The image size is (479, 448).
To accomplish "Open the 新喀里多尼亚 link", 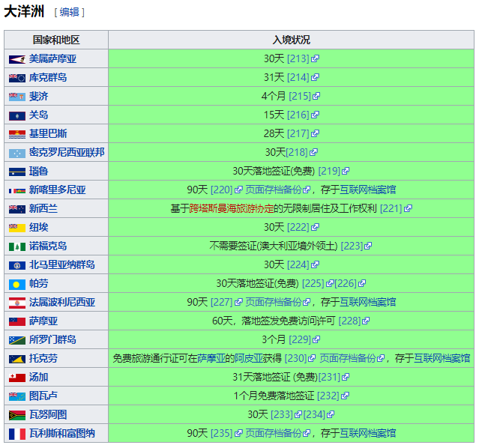I will [x=58, y=190].
